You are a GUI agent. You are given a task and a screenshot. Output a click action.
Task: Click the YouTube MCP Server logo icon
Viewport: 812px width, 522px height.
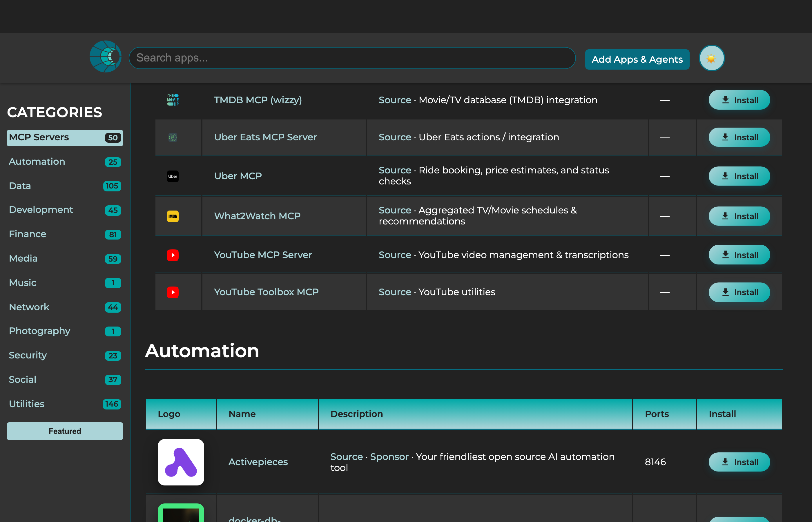173,255
